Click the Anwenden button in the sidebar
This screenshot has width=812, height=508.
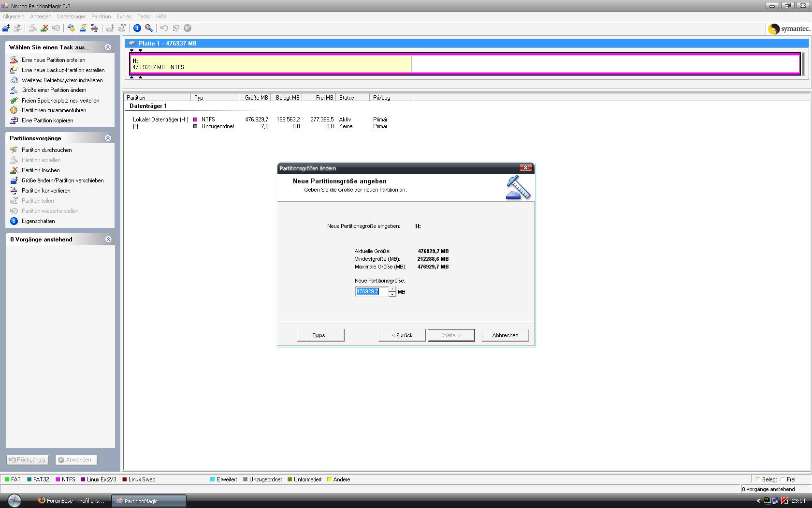(x=76, y=460)
